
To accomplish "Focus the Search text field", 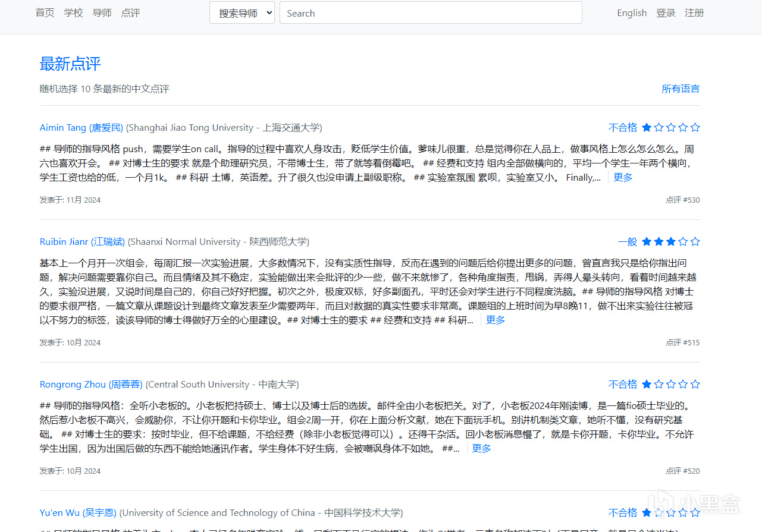I will (431, 13).
